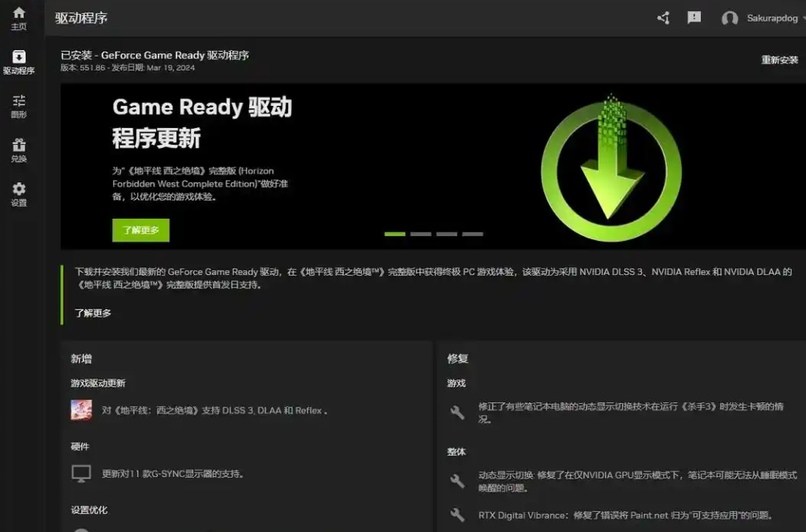Screen dimensions: 806x532
Task: Click the 整体 subheading in fixes
Action: 457,452
